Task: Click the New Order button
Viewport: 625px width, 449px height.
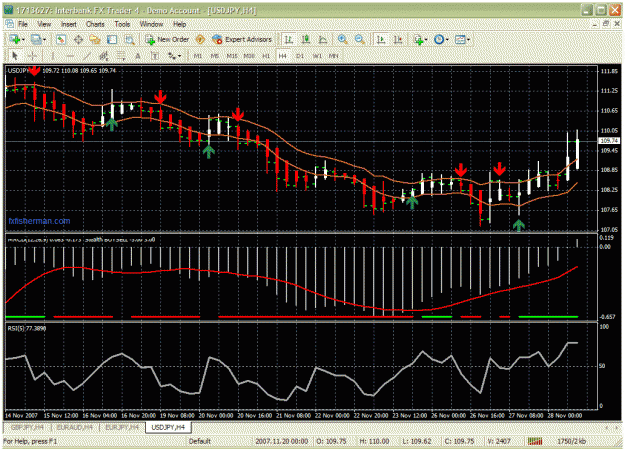Action: 167,39
